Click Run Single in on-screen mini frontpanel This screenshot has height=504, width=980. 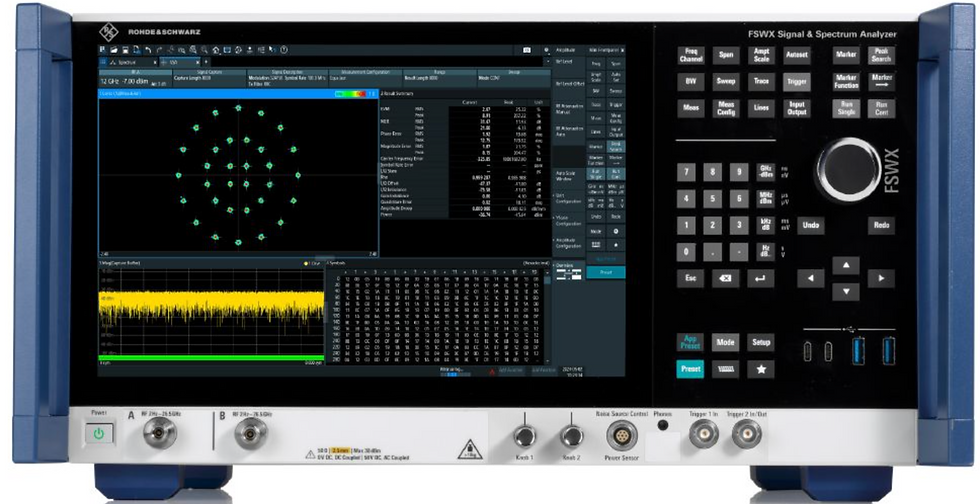pyautogui.click(x=596, y=173)
